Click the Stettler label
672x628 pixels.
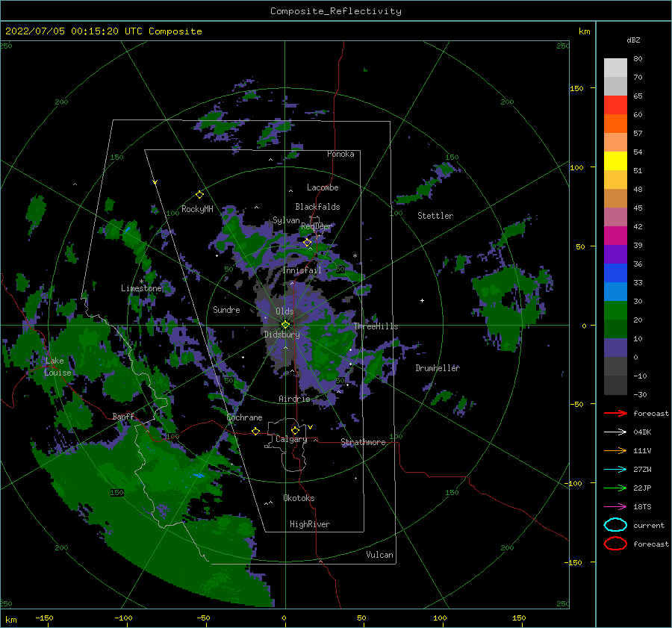coord(435,216)
